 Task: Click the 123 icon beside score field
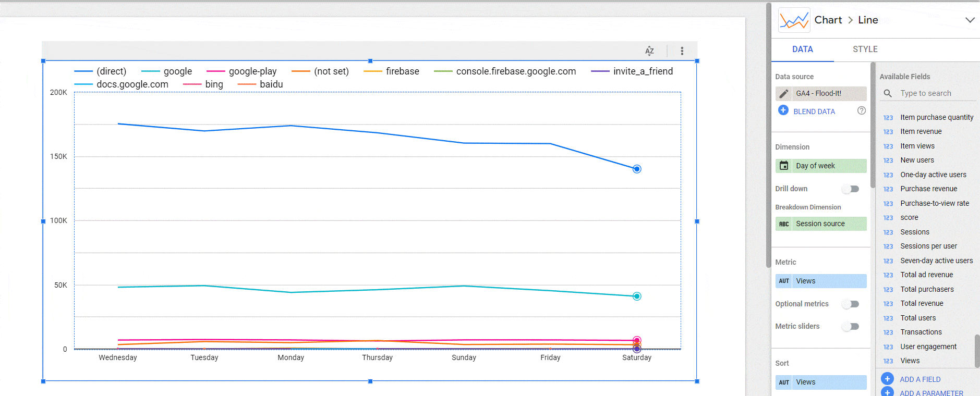[x=888, y=218]
